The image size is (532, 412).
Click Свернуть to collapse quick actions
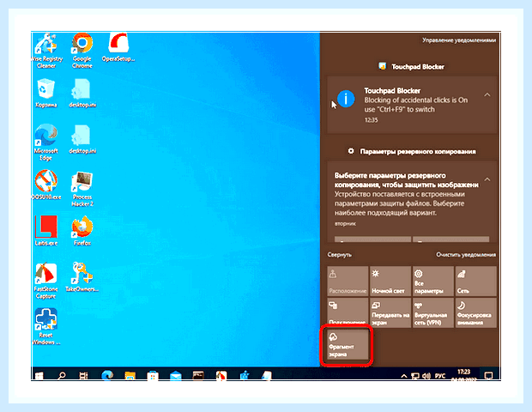click(339, 255)
